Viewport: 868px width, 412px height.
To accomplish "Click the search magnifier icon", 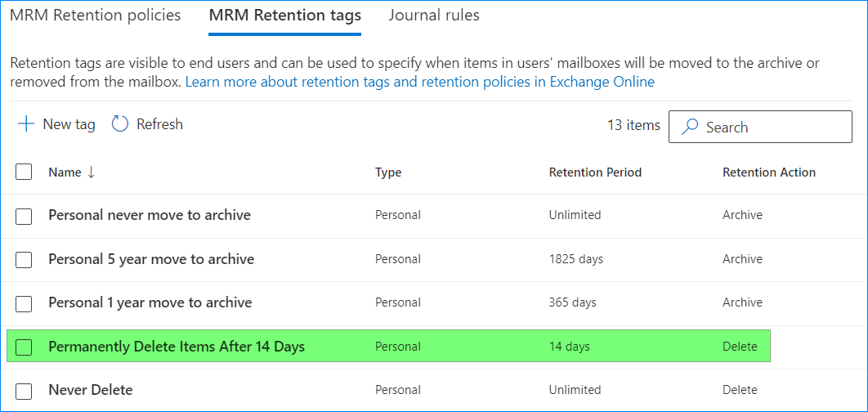I will pos(691,128).
